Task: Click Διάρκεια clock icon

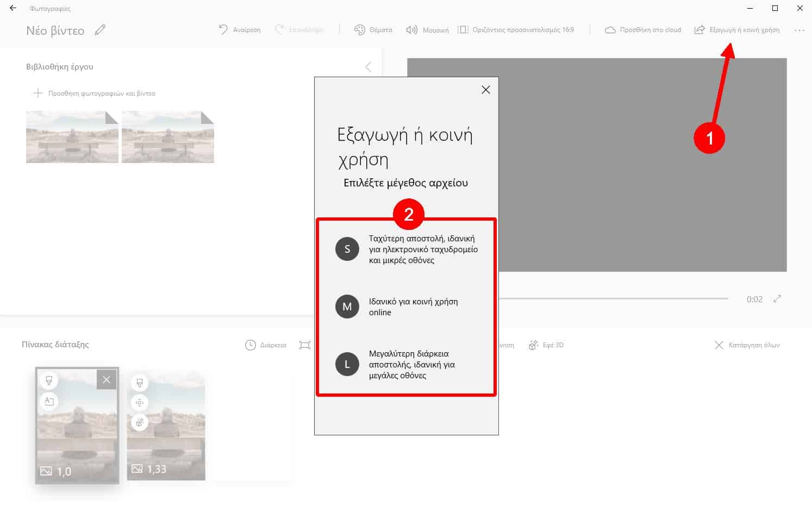Action: tap(251, 345)
